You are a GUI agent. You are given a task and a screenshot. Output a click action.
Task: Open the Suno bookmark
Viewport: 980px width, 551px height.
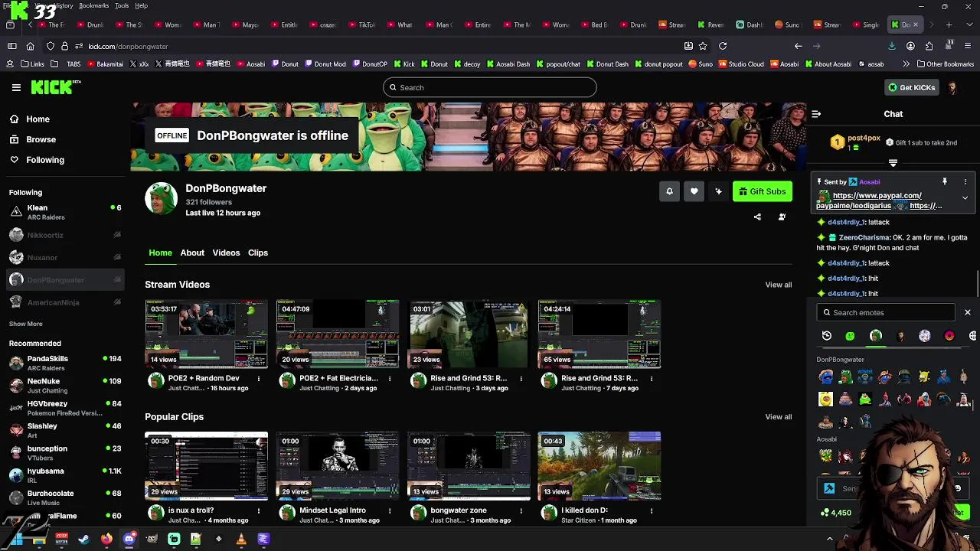pos(700,64)
